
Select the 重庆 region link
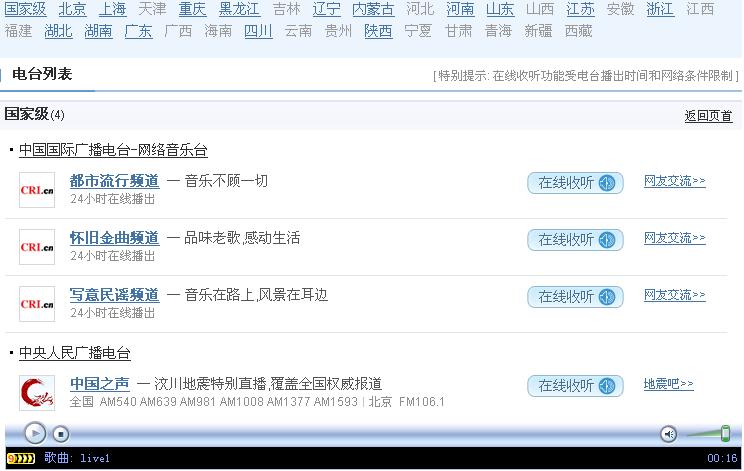pyautogui.click(x=193, y=9)
